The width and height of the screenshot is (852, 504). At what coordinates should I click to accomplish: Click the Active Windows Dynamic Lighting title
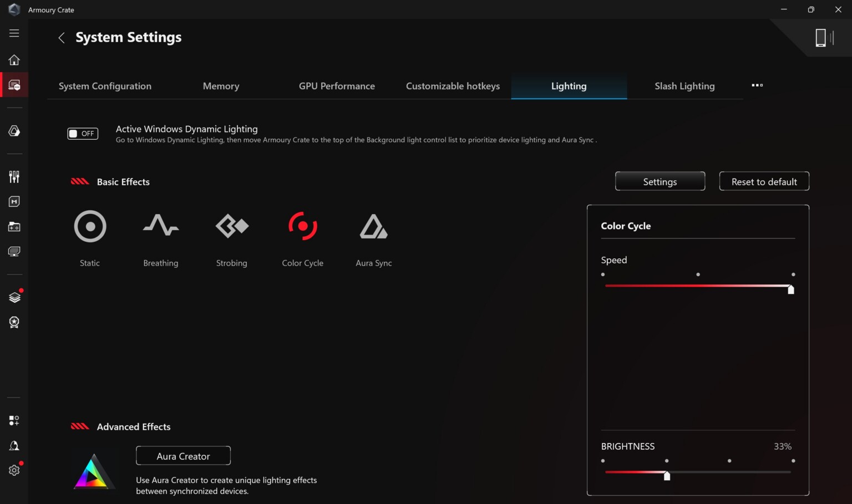[187, 129]
